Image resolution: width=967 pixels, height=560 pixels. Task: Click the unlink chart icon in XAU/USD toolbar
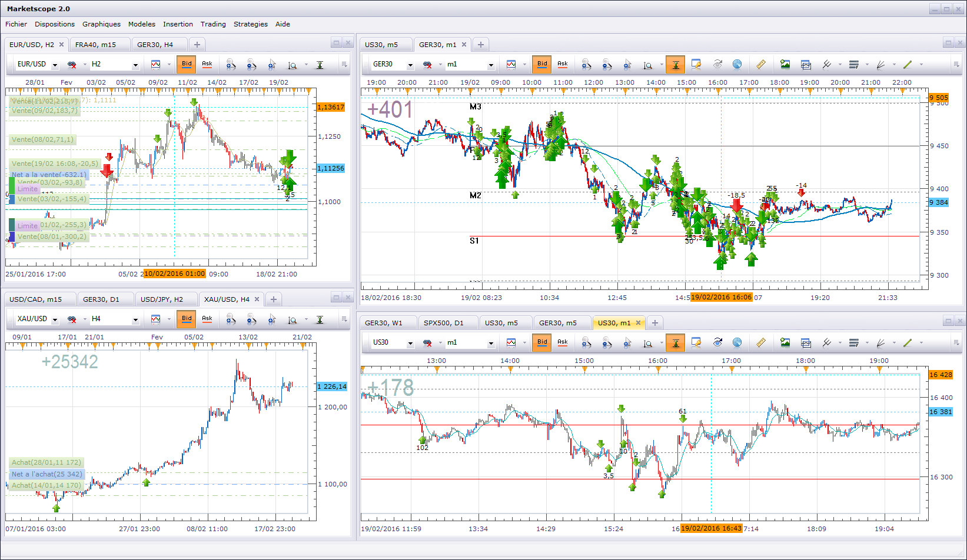click(72, 319)
